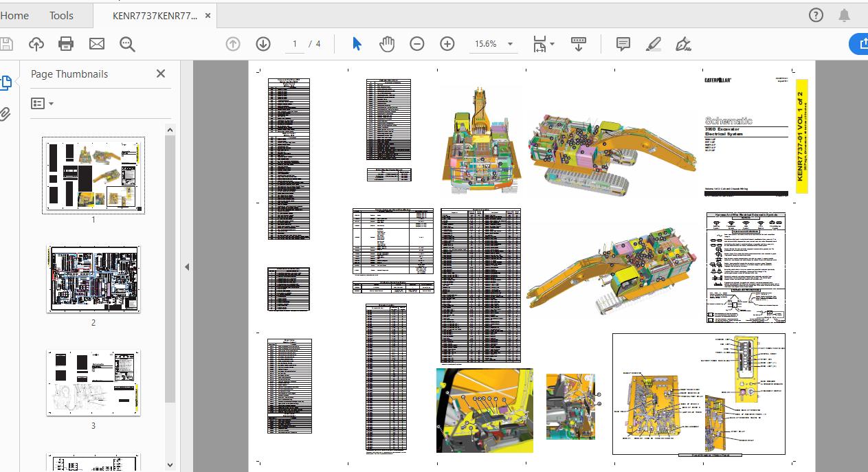868x472 pixels.
Task: Open the Attachments paperclip panel
Action: pyautogui.click(x=5, y=113)
